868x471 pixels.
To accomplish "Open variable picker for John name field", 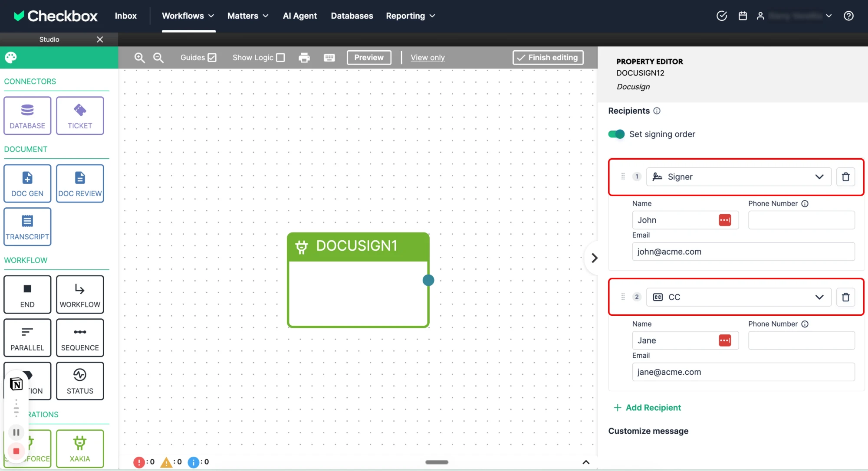I will click(725, 220).
